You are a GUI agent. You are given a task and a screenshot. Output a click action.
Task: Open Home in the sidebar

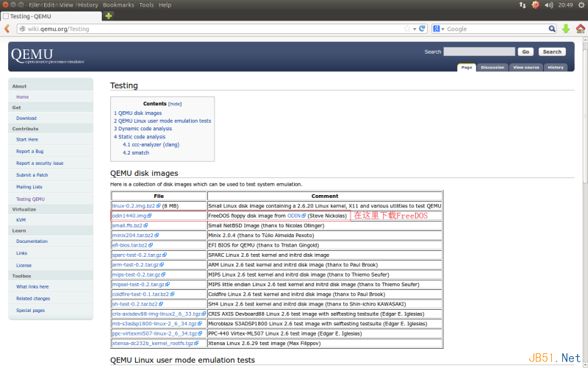[x=22, y=97]
